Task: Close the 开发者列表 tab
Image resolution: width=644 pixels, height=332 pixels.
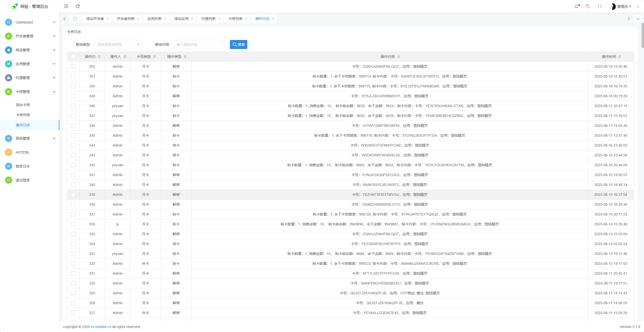Action: tap(138, 19)
